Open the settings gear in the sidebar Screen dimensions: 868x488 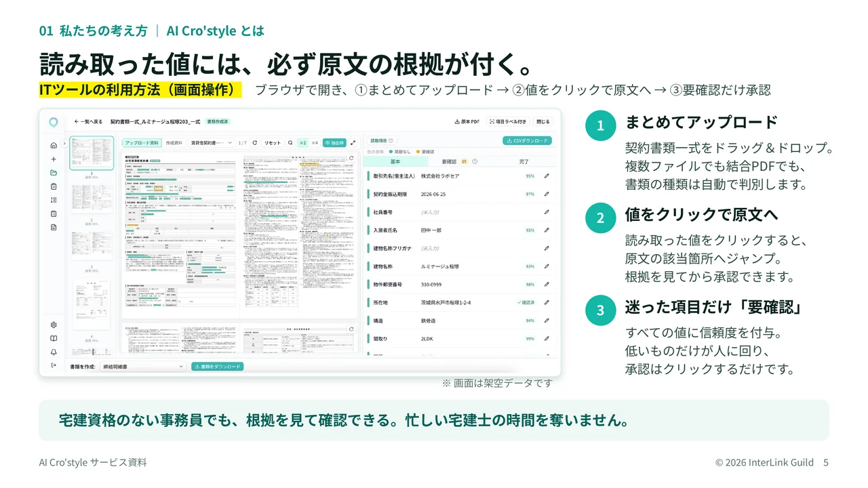(x=54, y=325)
